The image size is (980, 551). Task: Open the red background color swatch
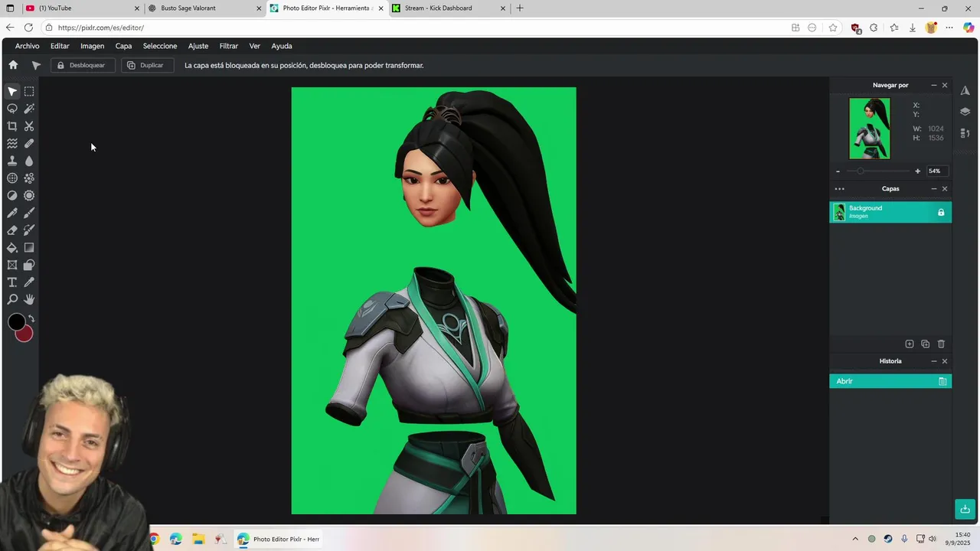click(x=27, y=336)
